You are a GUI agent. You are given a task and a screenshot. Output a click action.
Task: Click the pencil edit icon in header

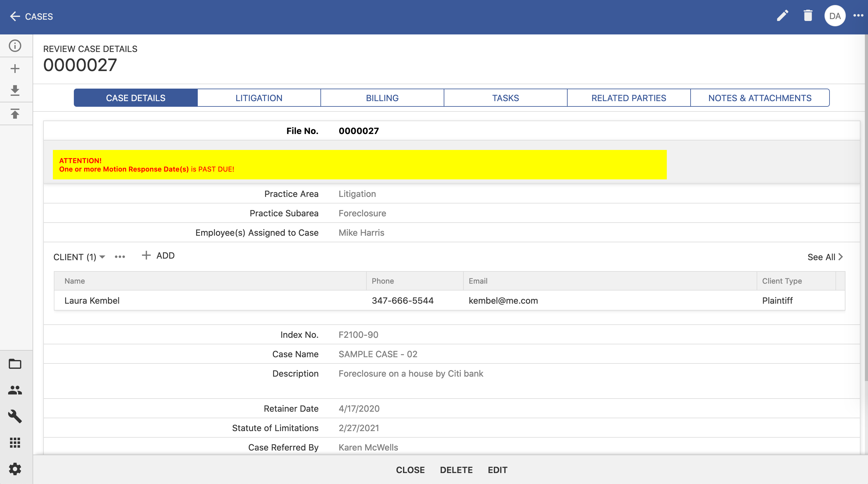[782, 16]
